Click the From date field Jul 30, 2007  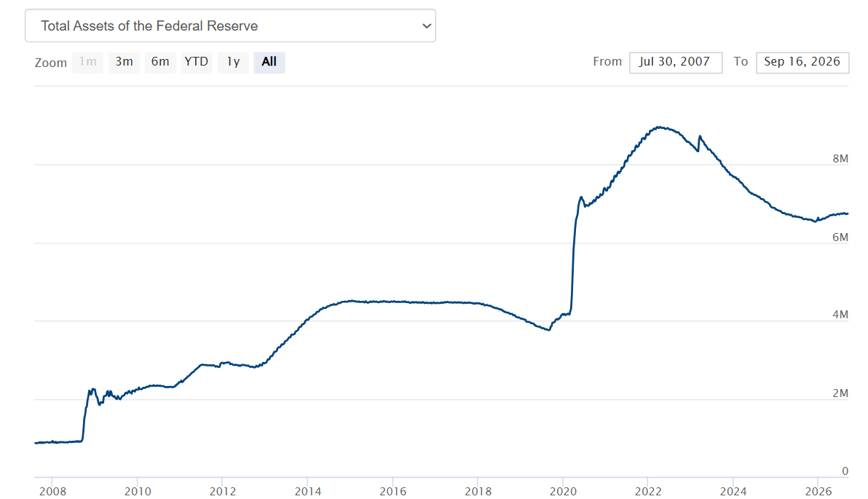pyautogui.click(x=675, y=62)
